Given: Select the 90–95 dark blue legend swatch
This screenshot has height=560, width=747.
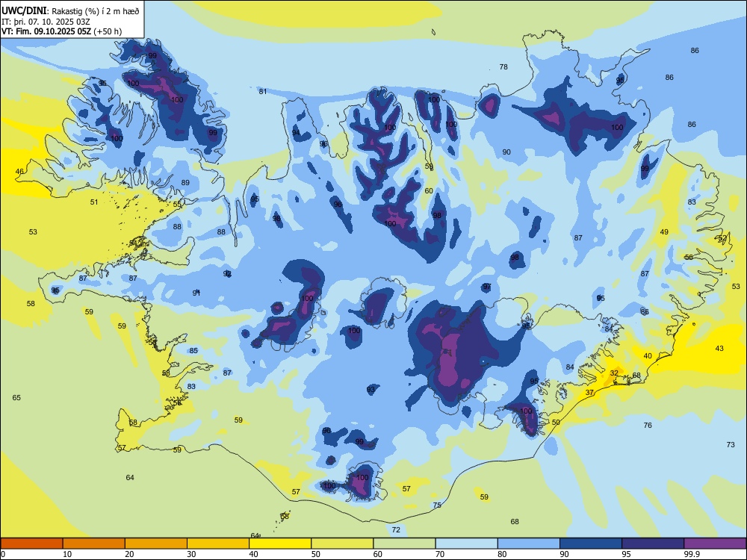Looking at the screenshot, I should (x=591, y=544).
